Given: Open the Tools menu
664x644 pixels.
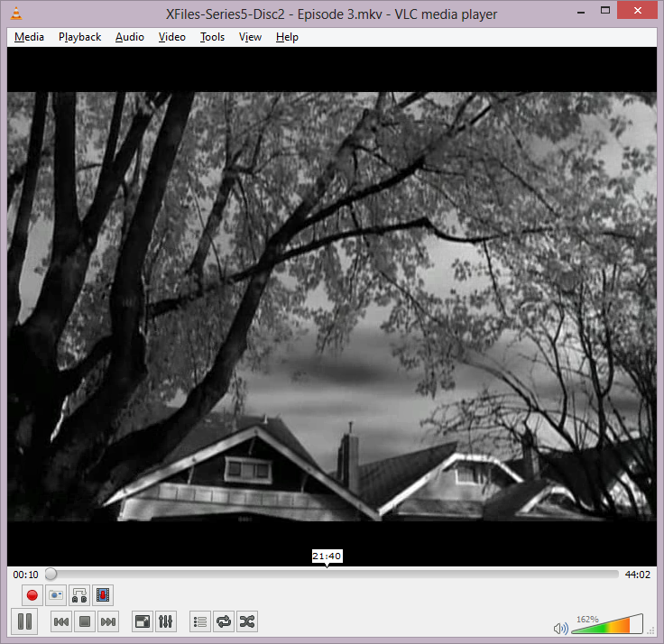Looking at the screenshot, I should point(212,37).
